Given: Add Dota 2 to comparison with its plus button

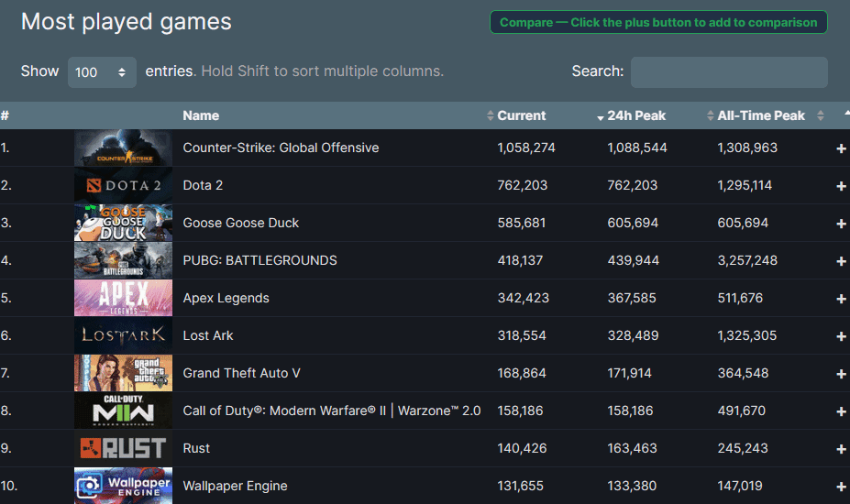Looking at the screenshot, I should point(841,186).
